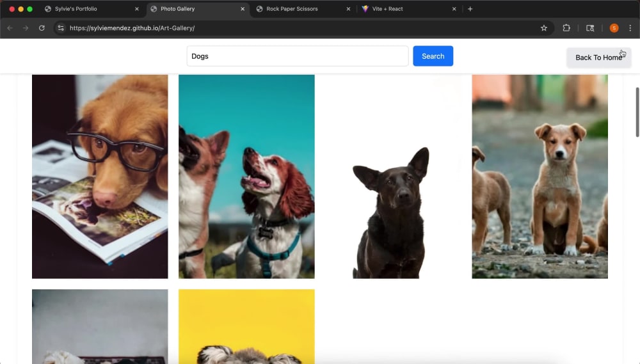Click the yellow minimize window button
The width and height of the screenshot is (640, 364).
[21, 9]
